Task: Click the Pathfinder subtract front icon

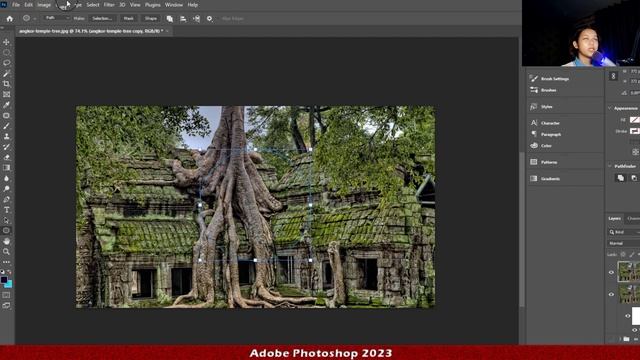Action: [634, 178]
